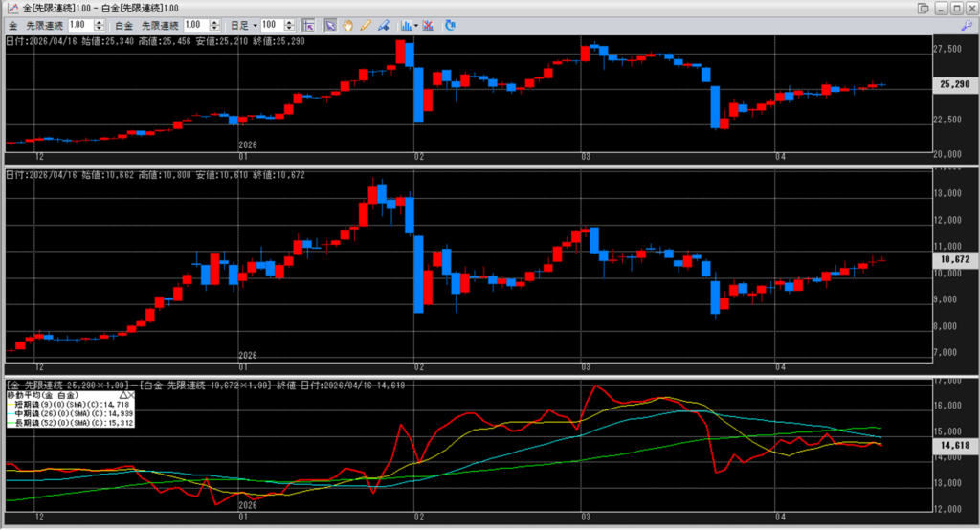
Task: Click the 中期線(26) legend entry
Action: [71, 413]
